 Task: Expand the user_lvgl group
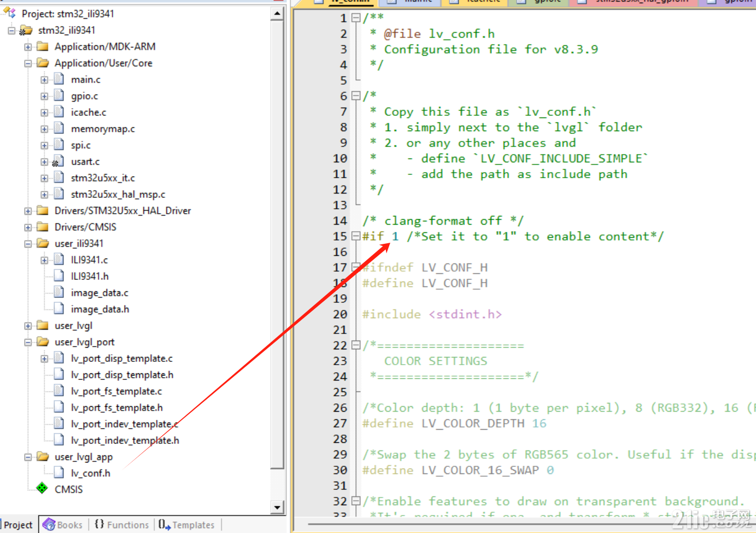tap(28, 326)
